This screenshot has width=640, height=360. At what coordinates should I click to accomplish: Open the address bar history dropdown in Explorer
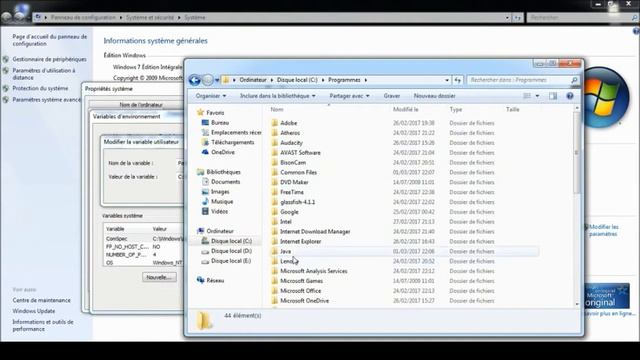click(447, 80)
